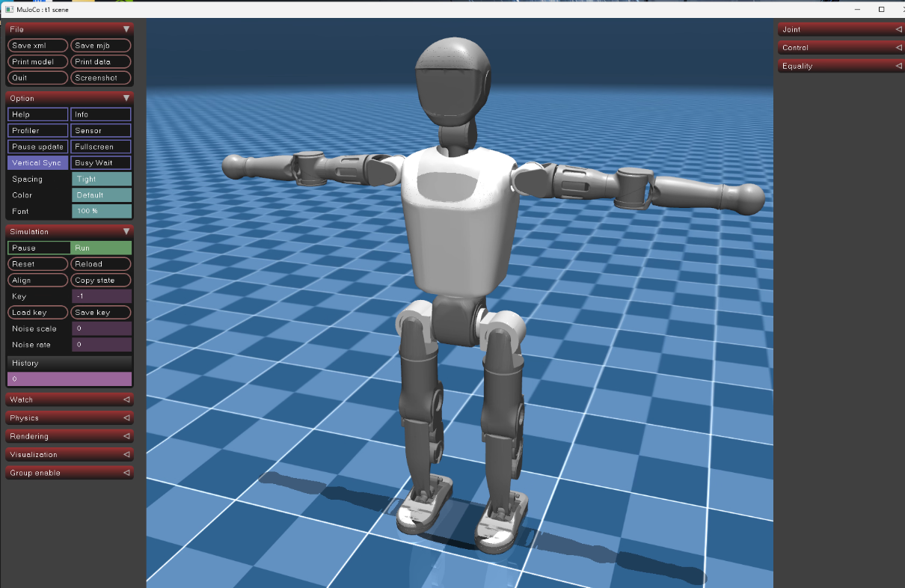The width and height of the screenshot is (905, 588).
Task: Enable the Sensor option
Action: [101, 131]
